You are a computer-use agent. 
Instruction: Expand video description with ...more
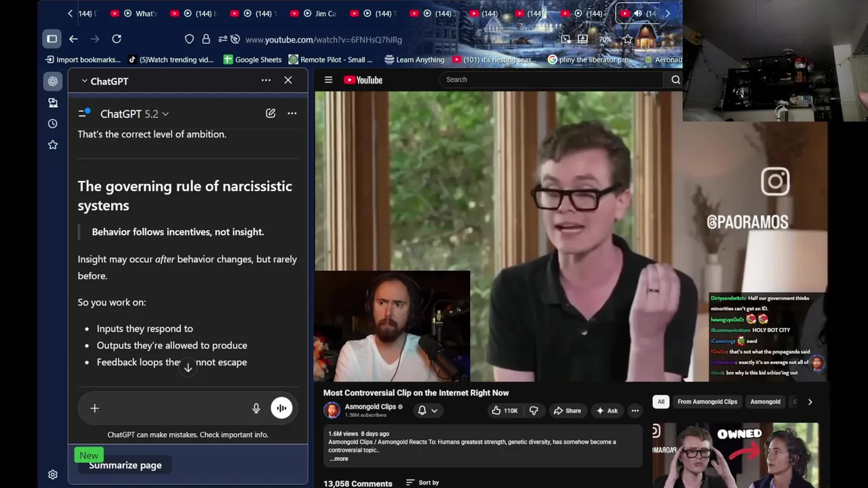[339, 459]
